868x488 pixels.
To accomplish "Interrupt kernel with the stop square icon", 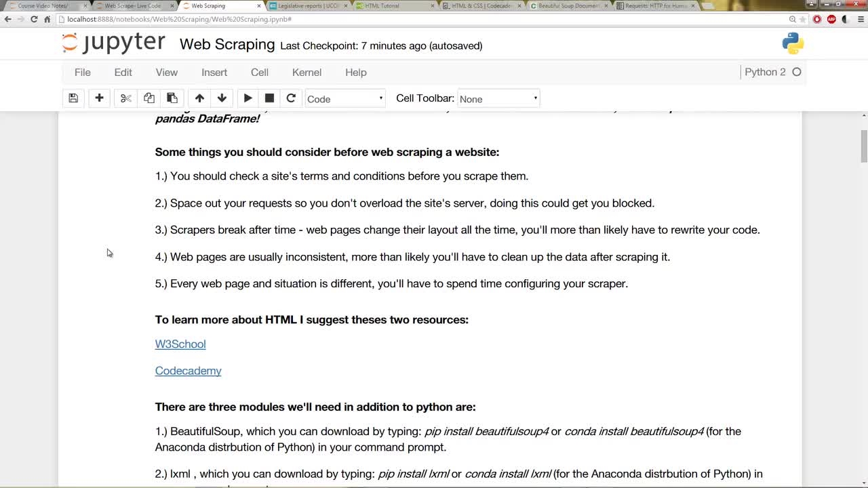I will (269, 98).
